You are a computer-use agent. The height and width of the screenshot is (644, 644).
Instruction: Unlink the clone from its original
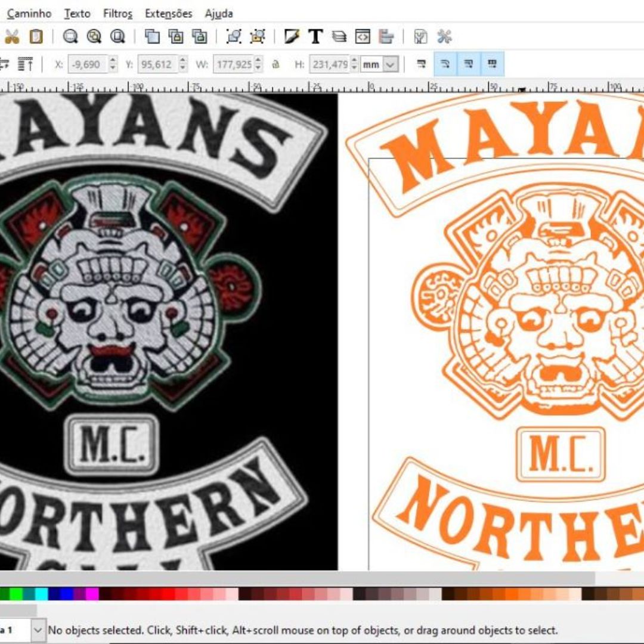coord(200,37)
